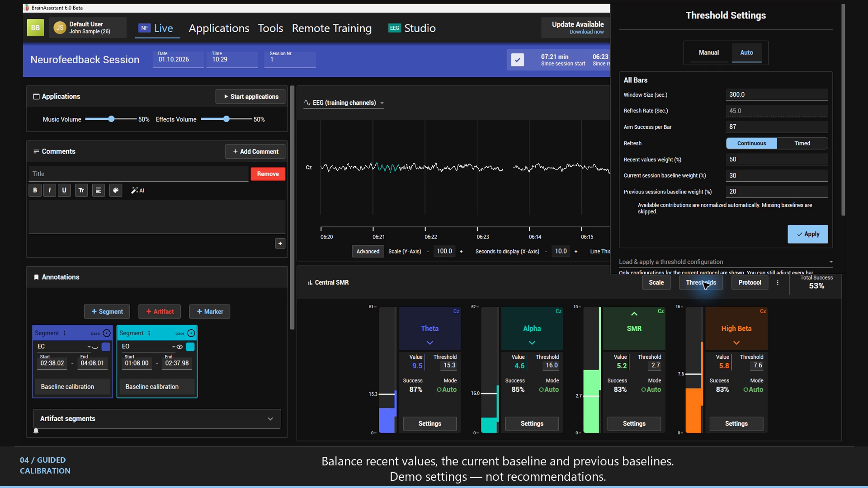Adjust the Music Volume slider
The width and height of the screenshot is (868, 488).
[x=111, y=119]
